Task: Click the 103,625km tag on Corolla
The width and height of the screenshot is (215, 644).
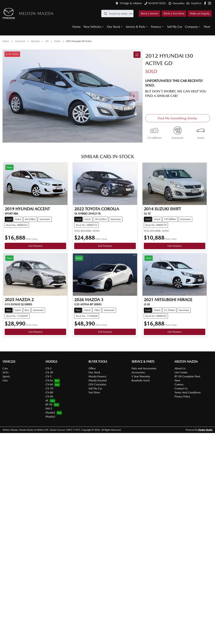Action: click(101, 219)
